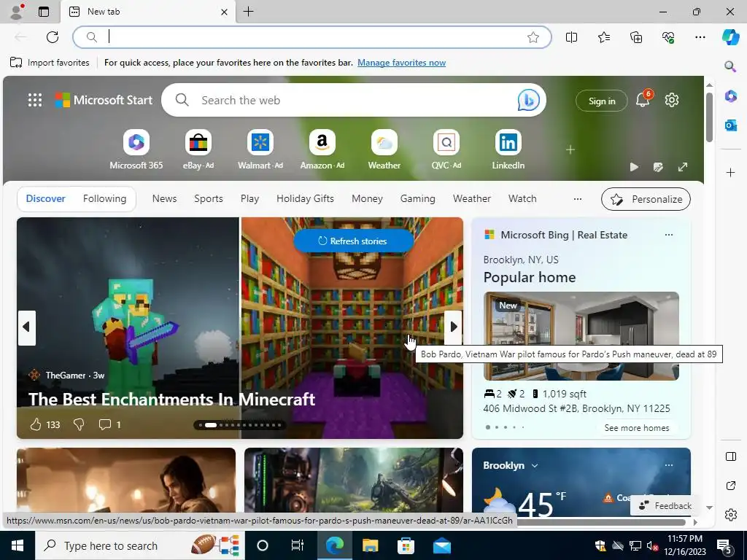Viewport: 747px width, 560px height.
Task: Open page settings gear icon
Action: pyautogui.click(x=672, y=100)
